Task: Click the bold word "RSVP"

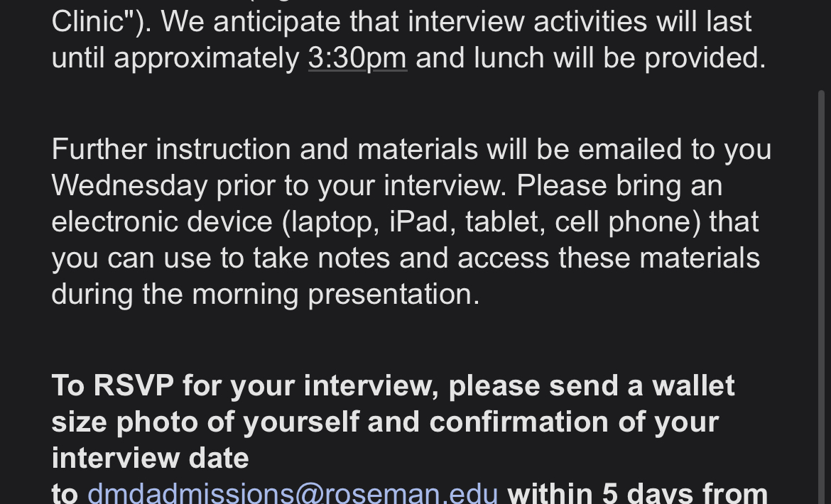Action: [x=134, y=385]
